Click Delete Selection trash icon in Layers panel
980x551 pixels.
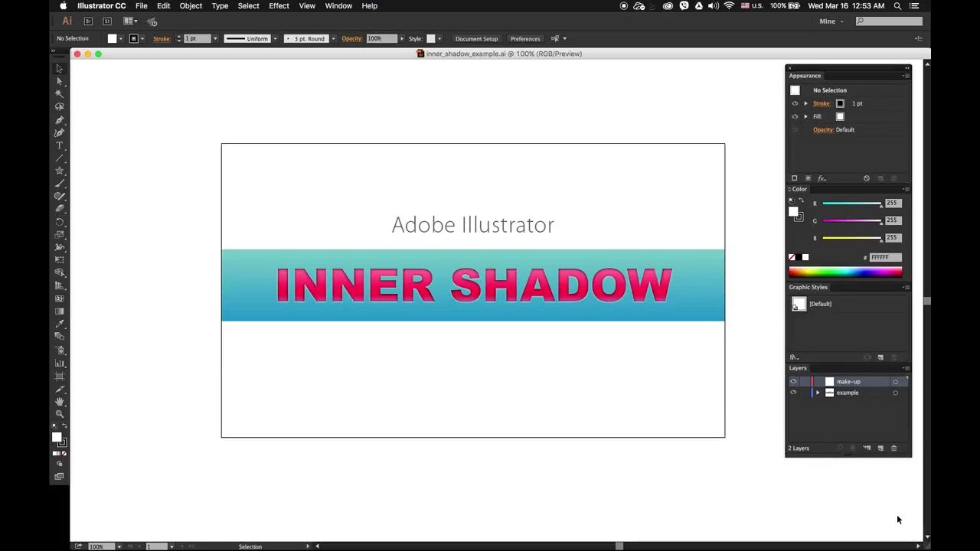pos(893,448)
